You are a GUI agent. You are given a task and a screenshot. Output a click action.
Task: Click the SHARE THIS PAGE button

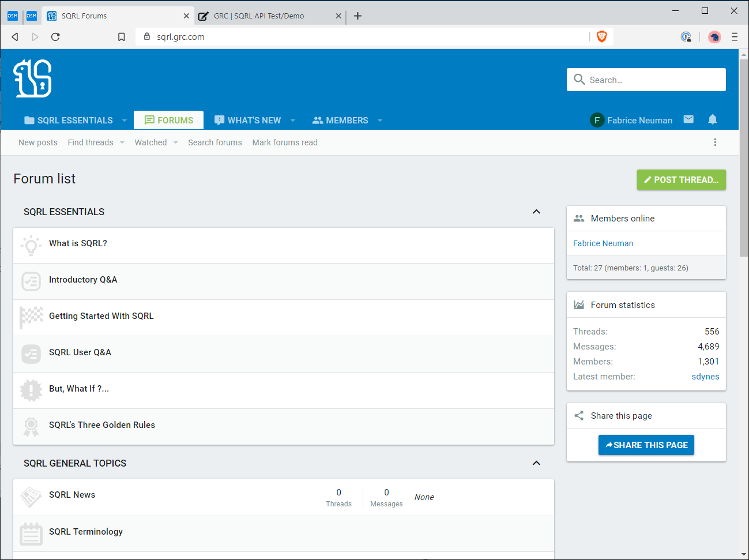[646, 445]
